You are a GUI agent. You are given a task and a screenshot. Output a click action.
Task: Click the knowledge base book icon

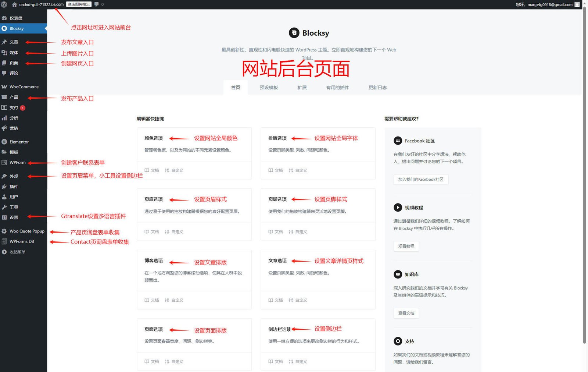(x=398, y=274)
